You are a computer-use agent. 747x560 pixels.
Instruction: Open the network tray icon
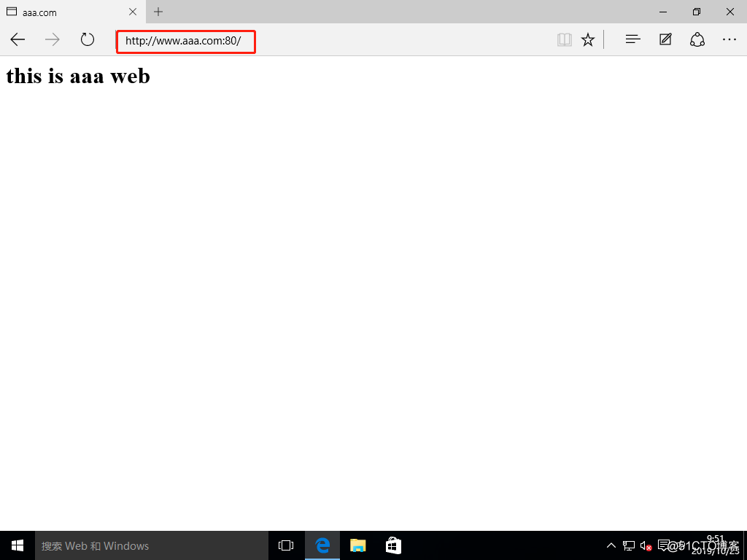(x=629, y=545)
